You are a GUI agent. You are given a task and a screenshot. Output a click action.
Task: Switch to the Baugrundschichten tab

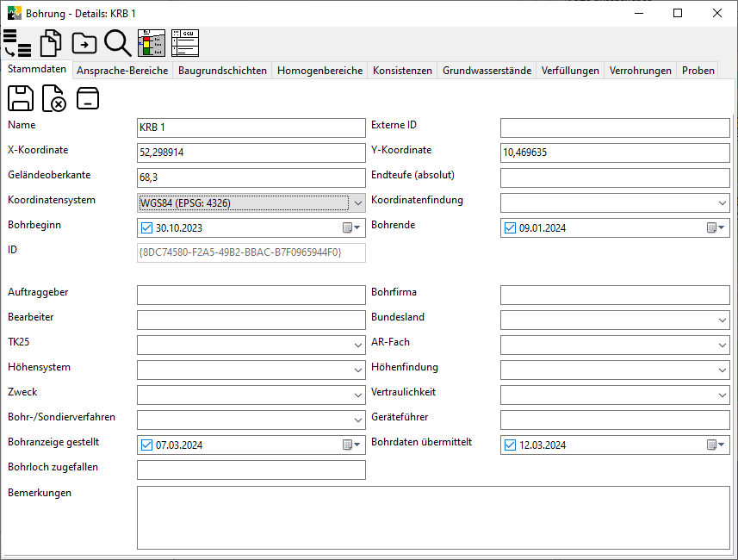[222, 71]
